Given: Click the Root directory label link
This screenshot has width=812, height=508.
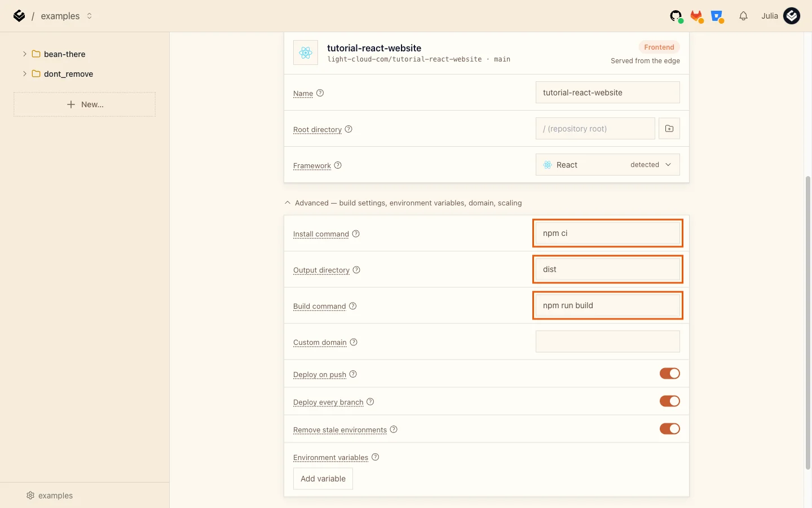Looking at the screenshot, I should tap(317, 130).
